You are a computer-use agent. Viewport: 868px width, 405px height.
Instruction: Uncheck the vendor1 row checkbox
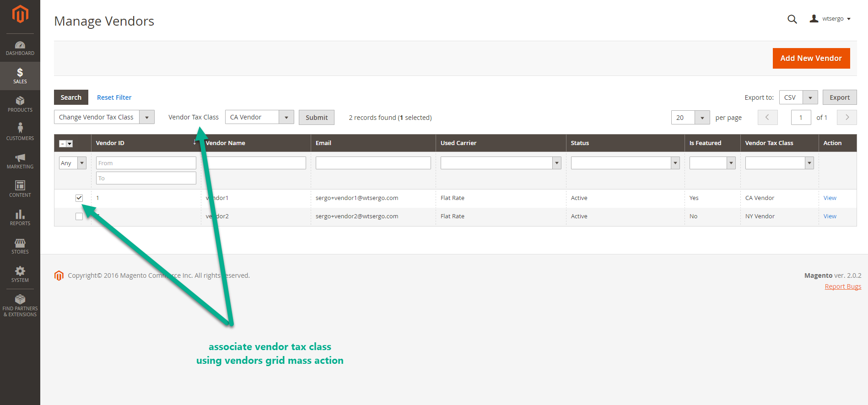[x=79, y=198]
